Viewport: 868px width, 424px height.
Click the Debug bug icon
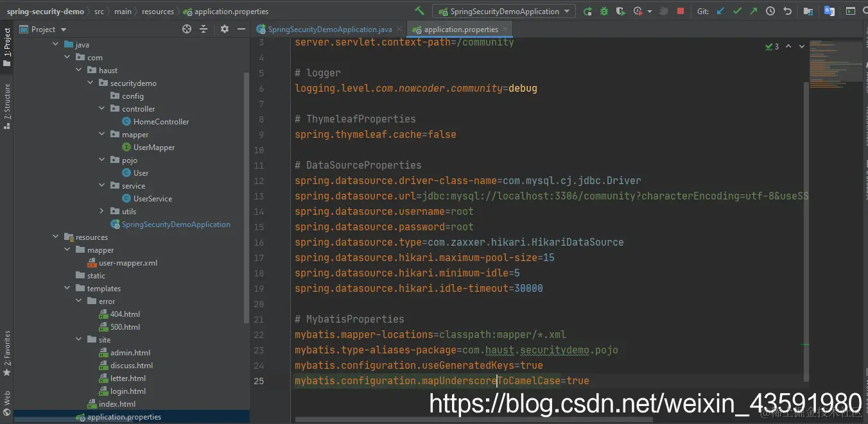[x=604, y=12]
